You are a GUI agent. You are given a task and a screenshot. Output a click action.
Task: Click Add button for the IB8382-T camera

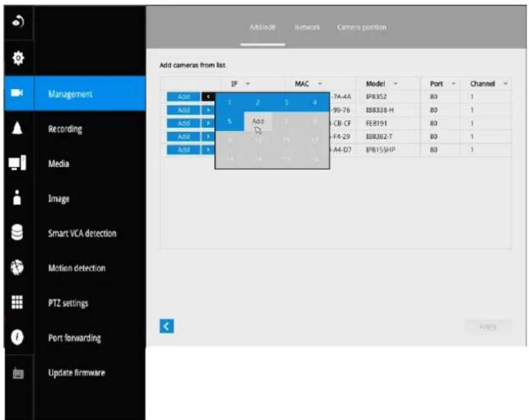click(184, 136)
